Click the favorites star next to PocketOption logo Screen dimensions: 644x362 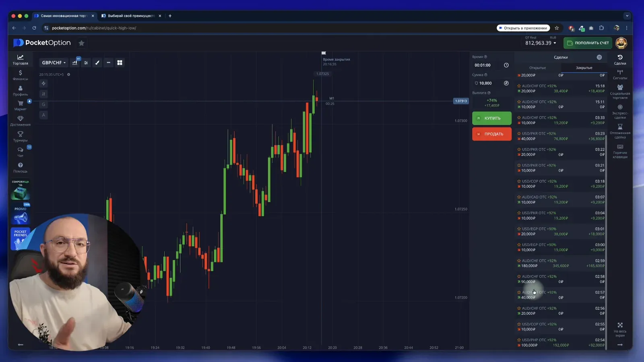81,43
